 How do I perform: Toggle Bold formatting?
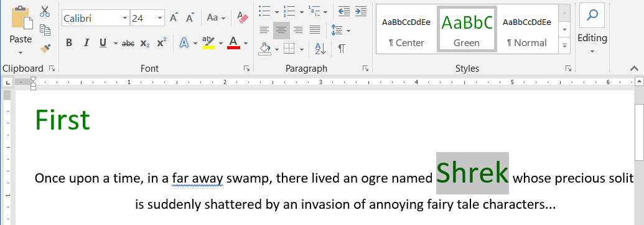click(x=69, y=43)
